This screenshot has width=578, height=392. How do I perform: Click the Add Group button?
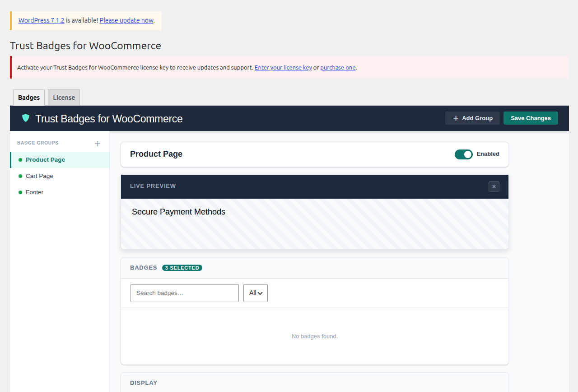(472, 118)
